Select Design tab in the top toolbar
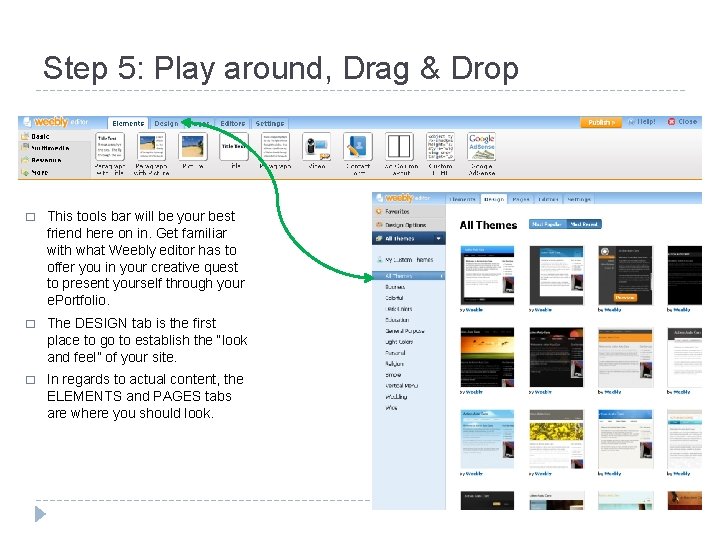Screen dimensions: 720x540 point(166,123)
